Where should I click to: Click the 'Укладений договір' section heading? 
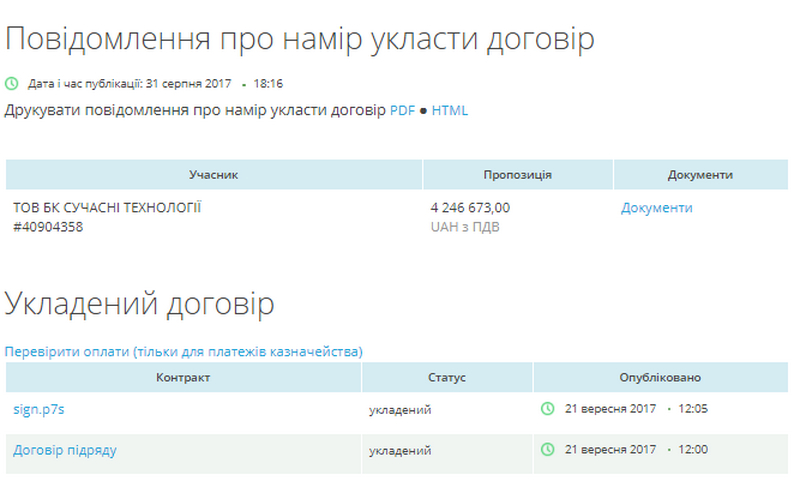tap(140, 304)
